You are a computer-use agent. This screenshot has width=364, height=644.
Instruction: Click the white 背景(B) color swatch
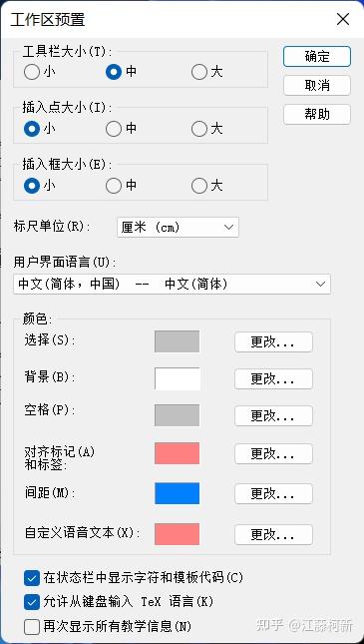(x=178, y=378)
